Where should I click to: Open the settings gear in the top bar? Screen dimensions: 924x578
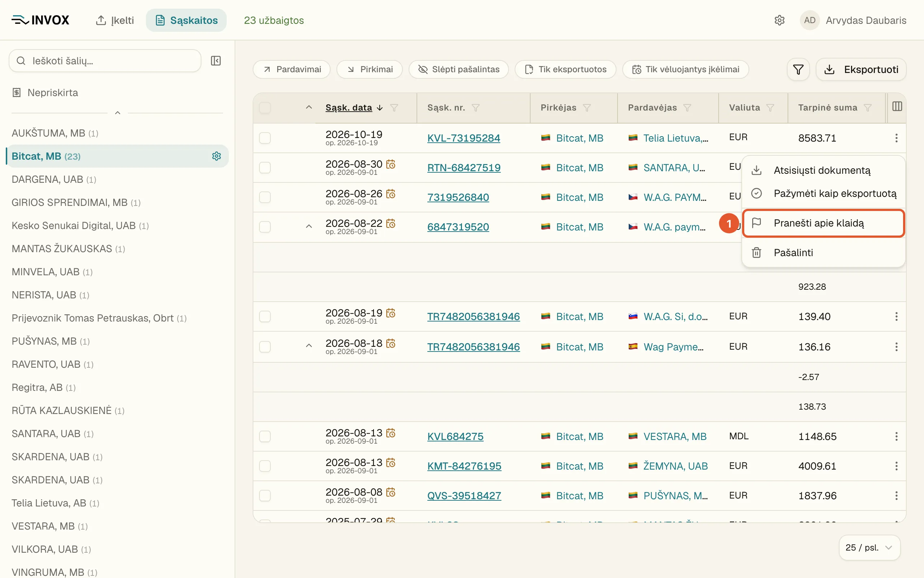click(x=779, y=20)
